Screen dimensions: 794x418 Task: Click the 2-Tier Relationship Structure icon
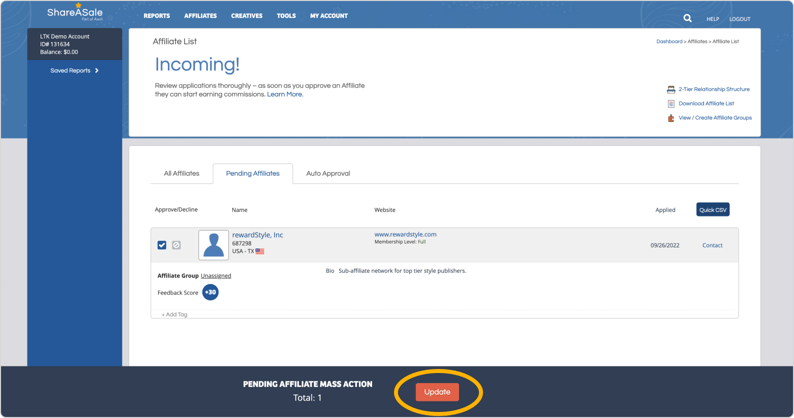point(671,90)
